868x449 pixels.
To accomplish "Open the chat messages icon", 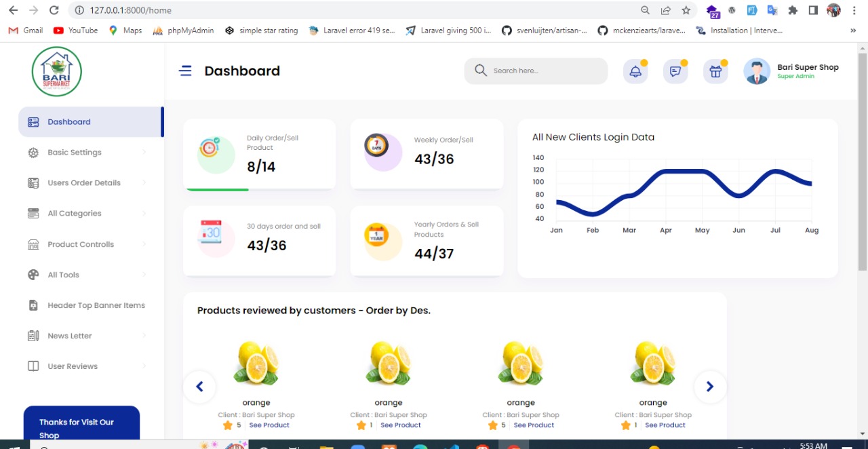I will [675, 71].
